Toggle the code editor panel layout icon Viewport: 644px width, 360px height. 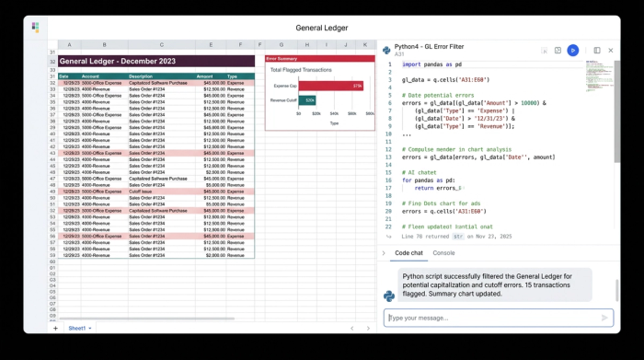[x=597, y=50]
